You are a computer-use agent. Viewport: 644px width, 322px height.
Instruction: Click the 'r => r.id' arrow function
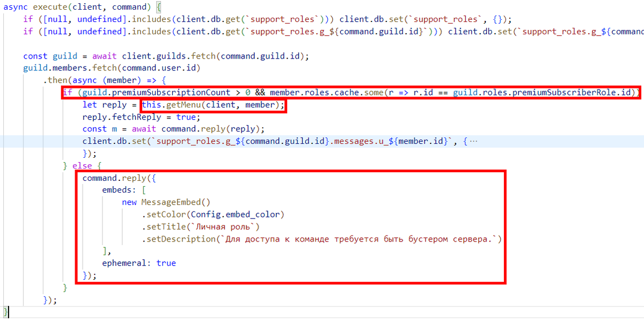coord(411,92)
